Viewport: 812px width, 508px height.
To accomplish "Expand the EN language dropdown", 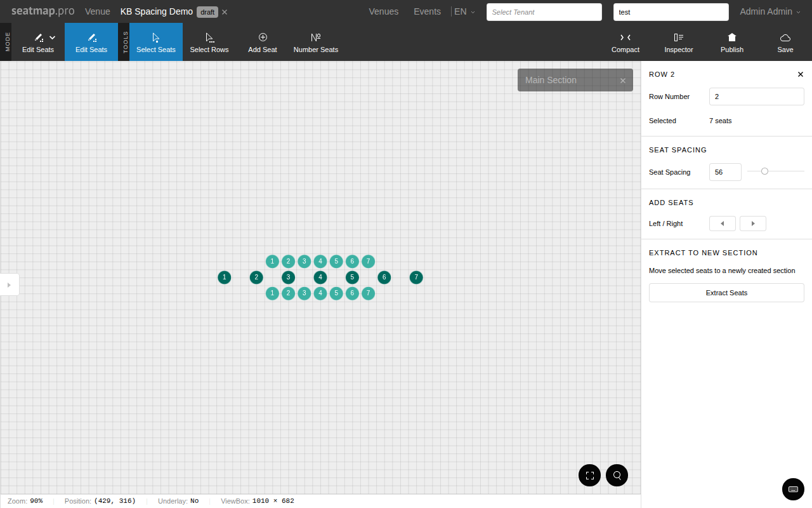I will tap(464, 11).
